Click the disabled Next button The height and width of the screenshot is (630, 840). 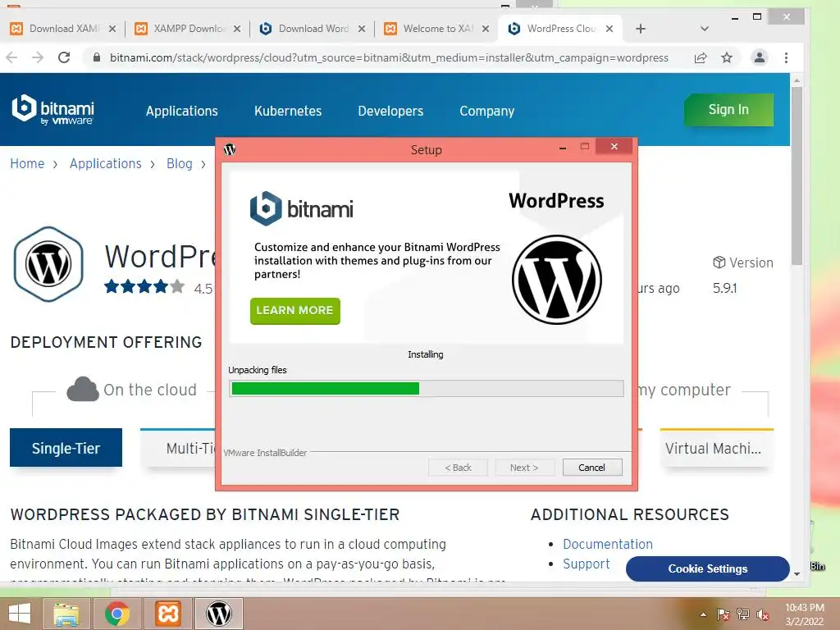point(524,467)
